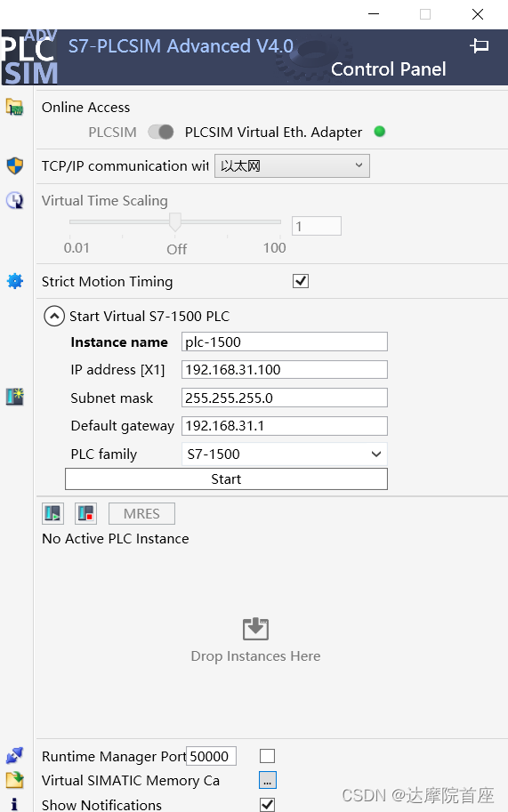Viewport: 508px width, 812px height.
Task: Collapse the Start Virtual S7-1500 PLC section
Action: (x=54, y=316)
